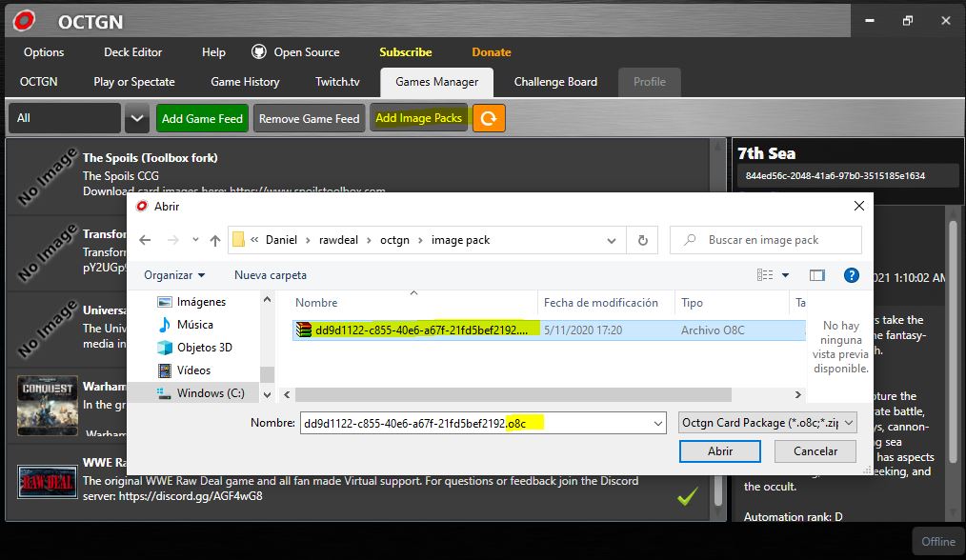966x560 pixels.
Task: Click Nueva carpeta button
Action: 271,275
